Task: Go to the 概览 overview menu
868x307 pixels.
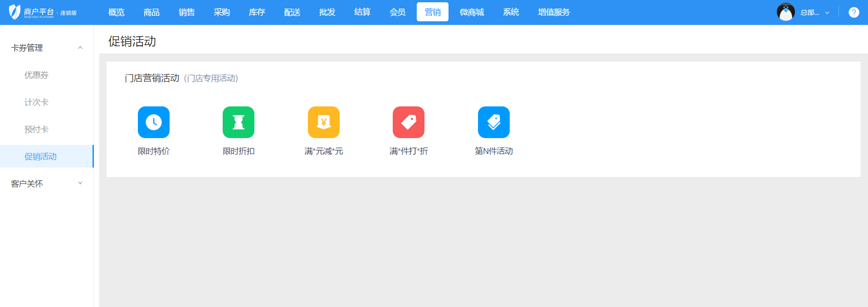Action: [x=116, y=12]
